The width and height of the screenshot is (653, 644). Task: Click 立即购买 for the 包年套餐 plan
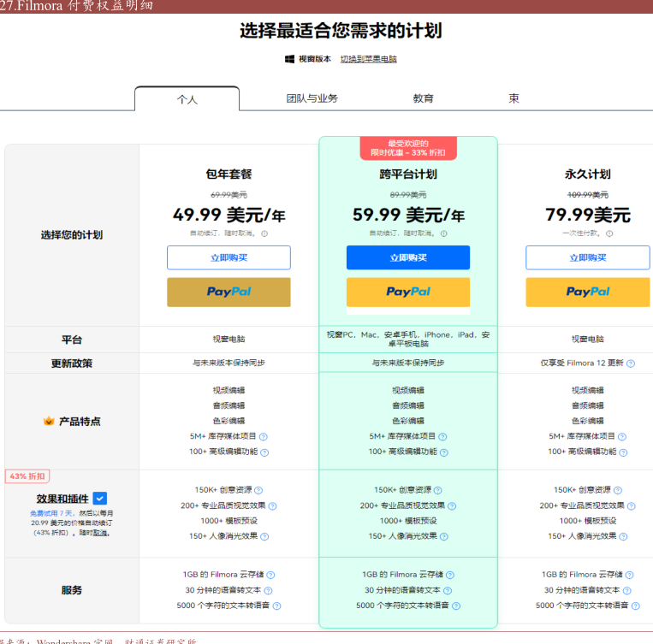click(x=229, y=257)
